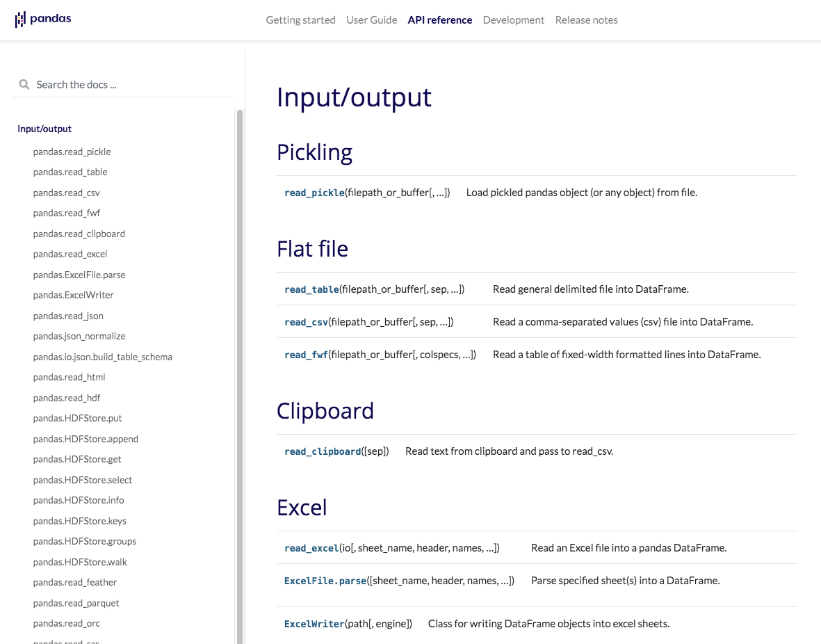This screenshot has width=821, height=644.
Task: Click the Excel section heading
Action: pos(302,508)
